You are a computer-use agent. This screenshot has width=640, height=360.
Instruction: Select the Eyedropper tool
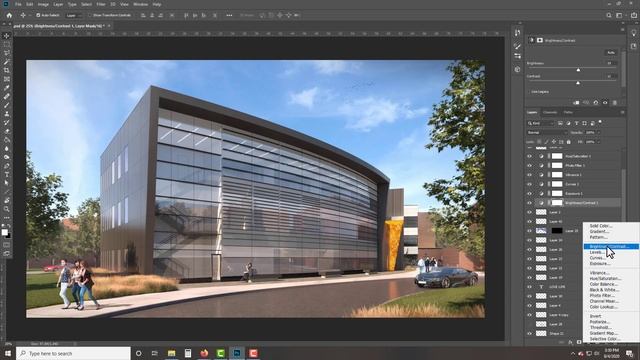[7, 88]
